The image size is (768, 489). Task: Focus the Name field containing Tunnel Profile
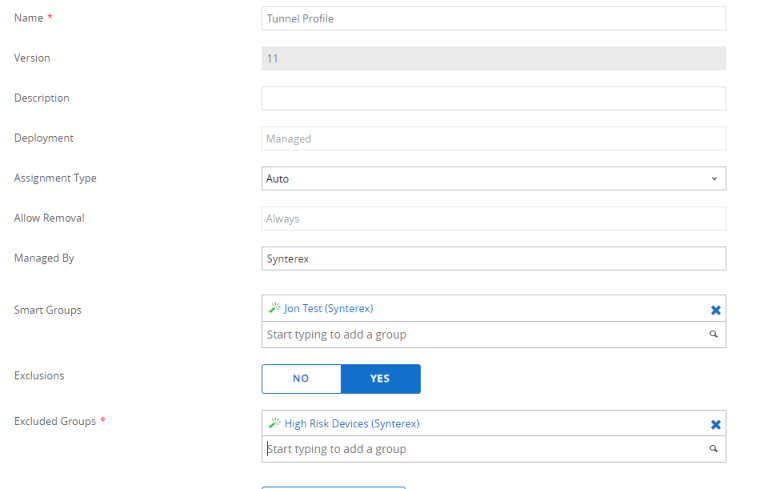pos(493,19)
